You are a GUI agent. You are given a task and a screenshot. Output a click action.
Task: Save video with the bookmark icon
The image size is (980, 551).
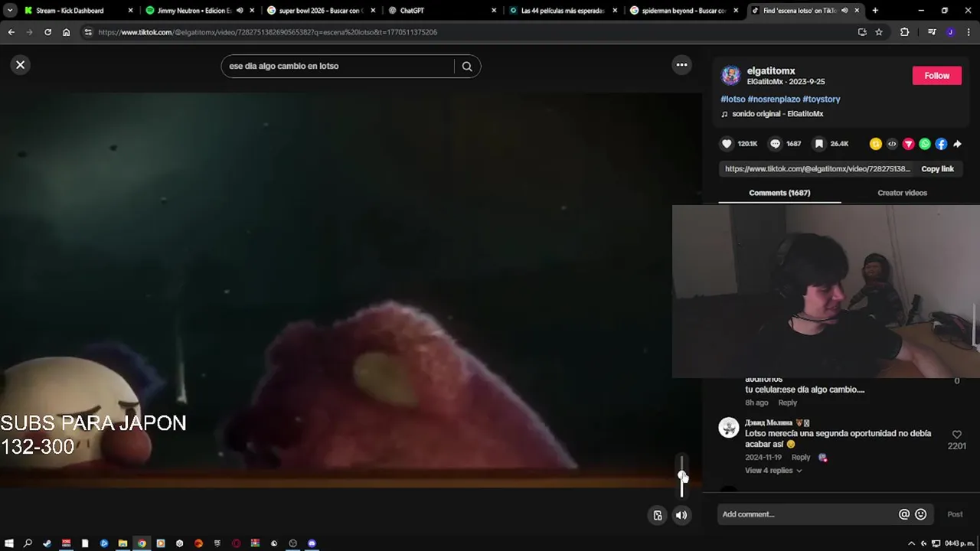819,144
